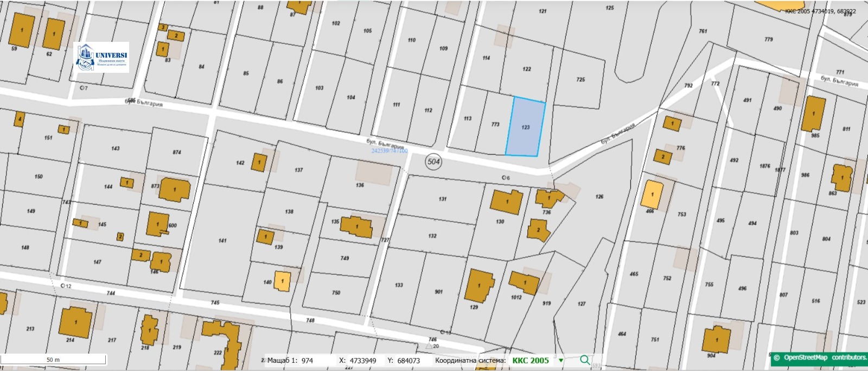Click survey point marker 7 near the logo

pyautogui.click(x=81, y=87)
